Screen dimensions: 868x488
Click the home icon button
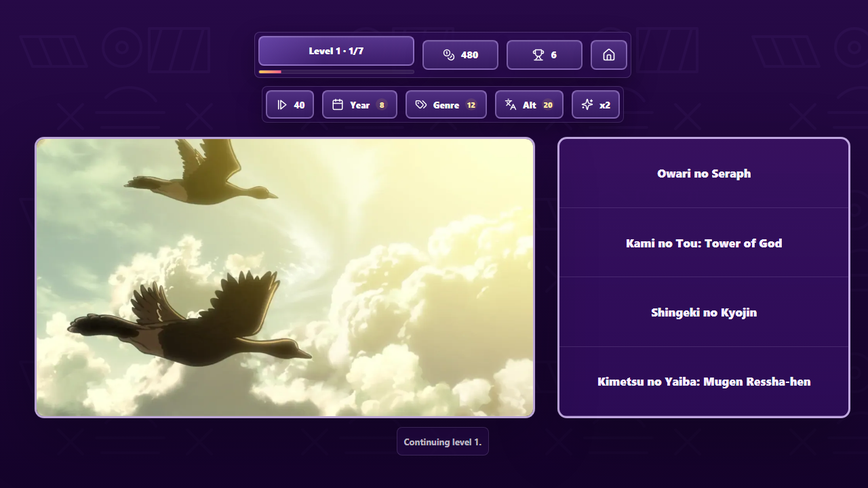coord(609,55)
